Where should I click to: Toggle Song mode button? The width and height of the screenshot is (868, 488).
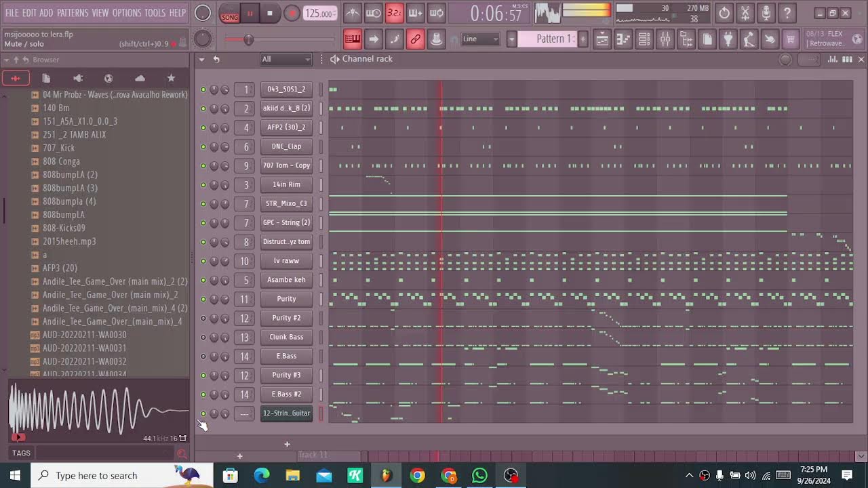[x=230, y=14]
